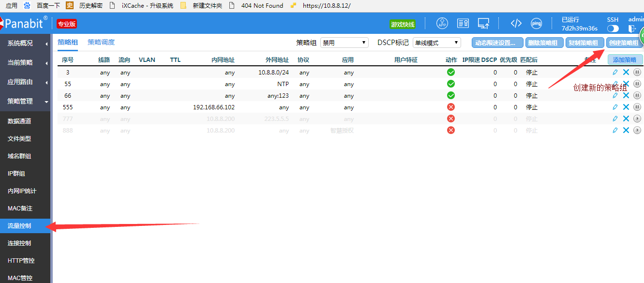Switch to the 策略调度 tab

click(101, 42)
